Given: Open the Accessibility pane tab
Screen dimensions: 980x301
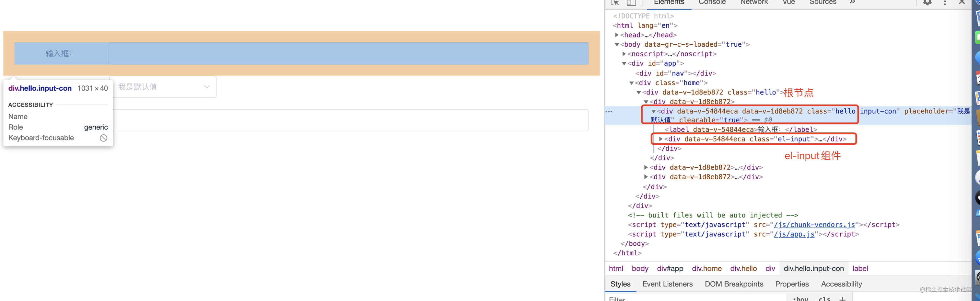Looking at the screenshot, I should [x=842, y=284].
